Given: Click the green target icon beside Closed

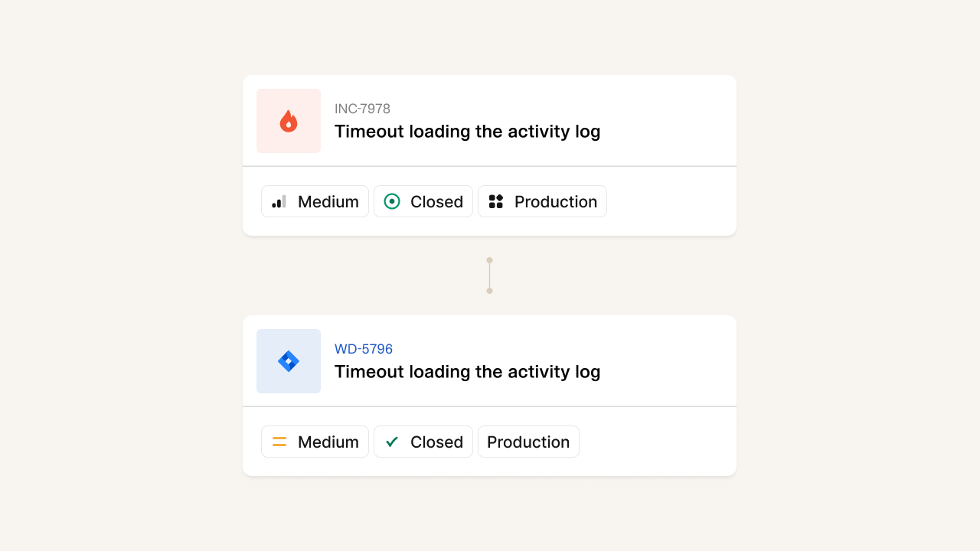Looking at the screenshot, I should pyautogui.click(x=391, y=201).
